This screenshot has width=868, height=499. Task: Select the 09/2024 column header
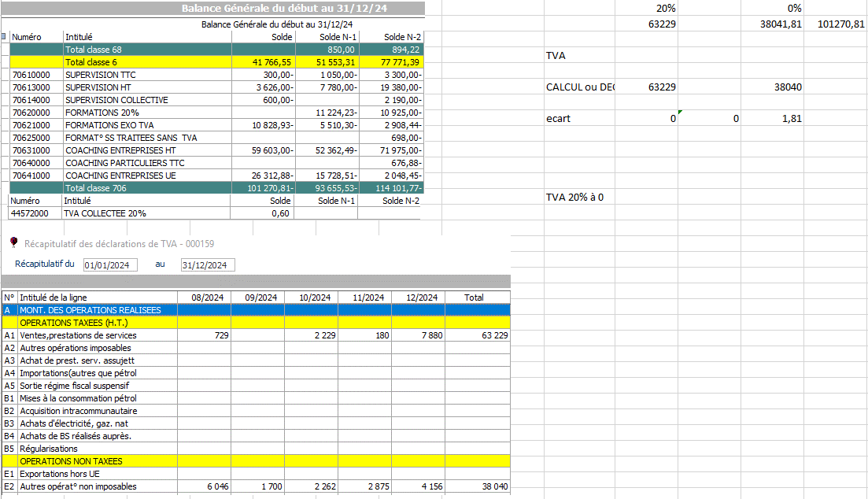(258, 298)
